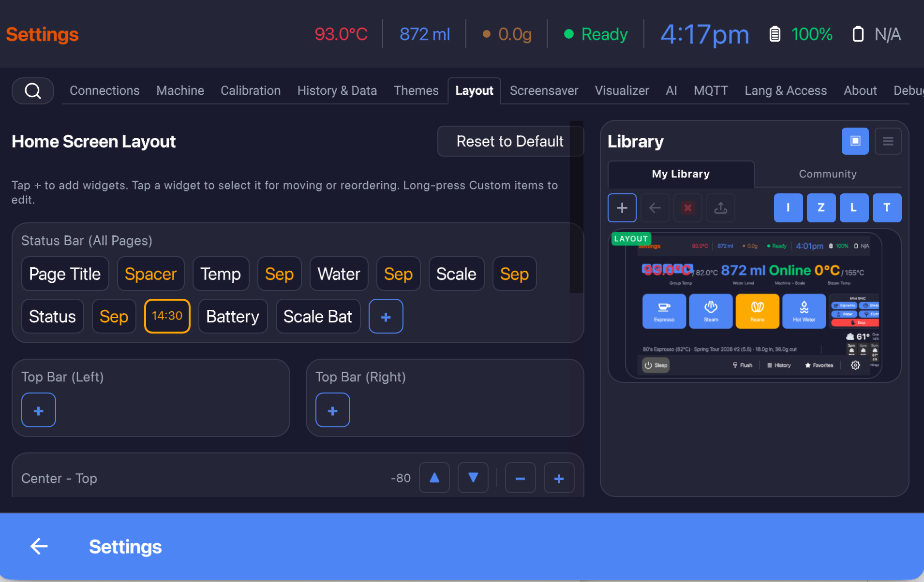Screen dimensions: 924x582
Task: Open the Connections tab
Action: pyautogui.click(x=104, y=91)
